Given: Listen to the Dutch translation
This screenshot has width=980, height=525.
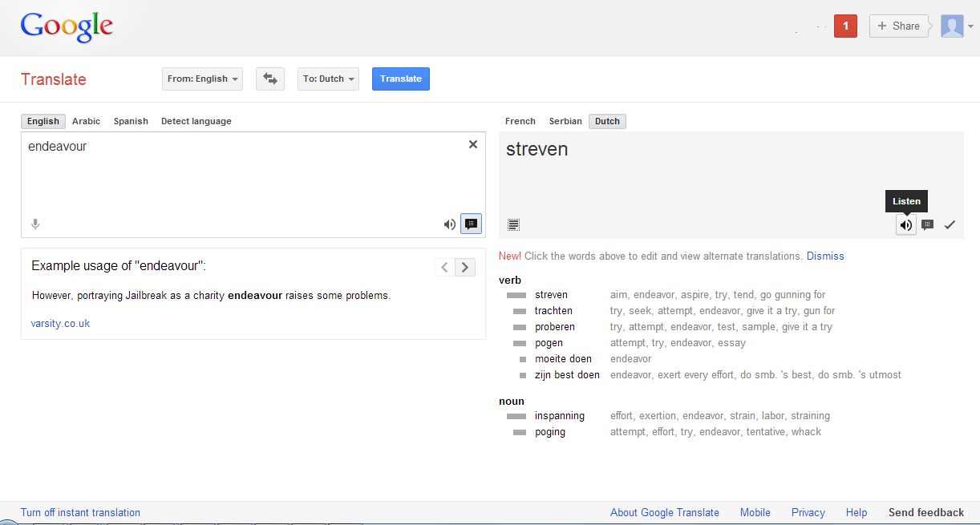Looking at the screenshot, I should coord(906,225).
